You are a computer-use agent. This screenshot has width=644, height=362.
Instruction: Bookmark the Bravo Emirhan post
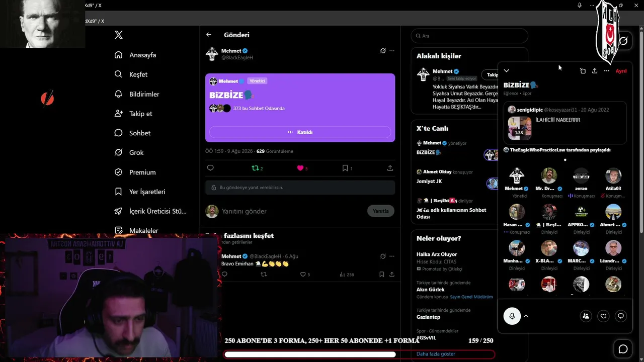(x=382, y=275)
